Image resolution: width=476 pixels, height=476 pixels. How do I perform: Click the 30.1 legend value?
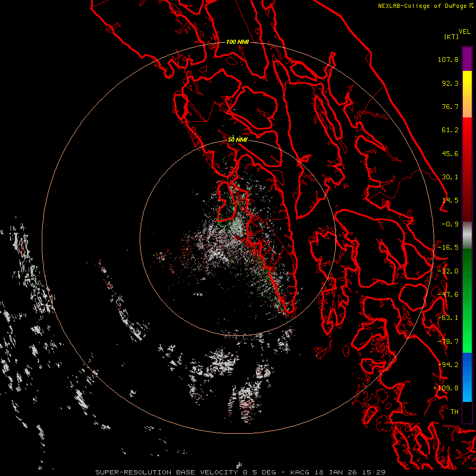(450, 177)
